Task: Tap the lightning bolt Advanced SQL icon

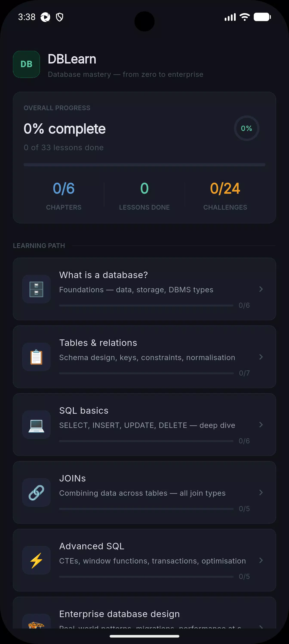Action: coord(37,560)
